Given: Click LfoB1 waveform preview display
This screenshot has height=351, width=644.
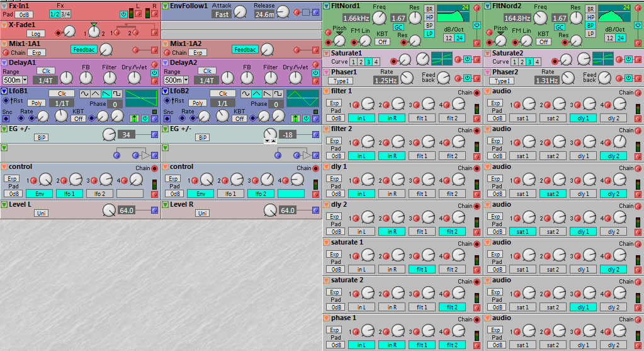Looking at the screenshot, I should coord(141,99).
